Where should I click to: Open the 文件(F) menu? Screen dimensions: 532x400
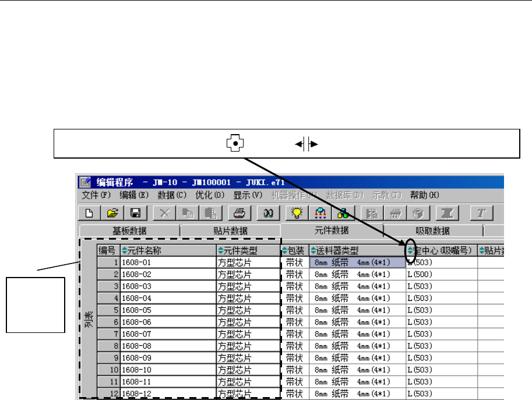point(96,195)
